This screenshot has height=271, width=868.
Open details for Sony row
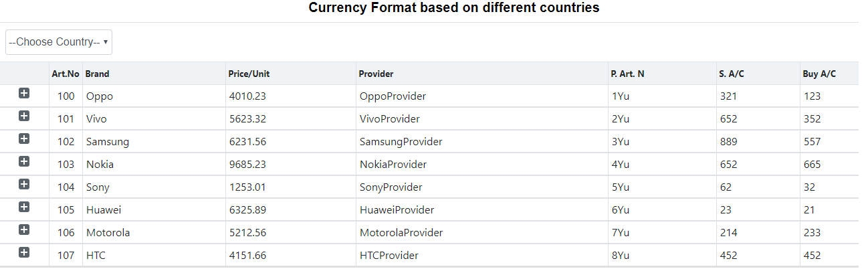tap(24, 185)
